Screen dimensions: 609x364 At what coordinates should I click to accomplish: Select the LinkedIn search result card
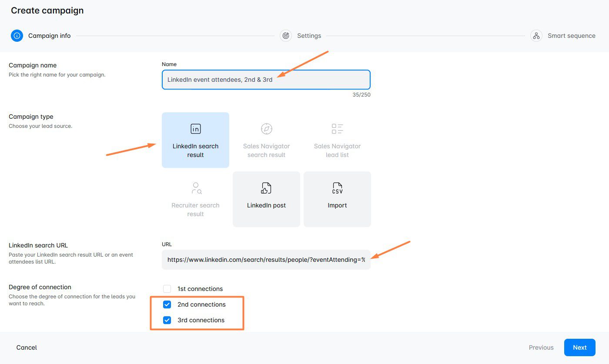[x=195, y=140]
